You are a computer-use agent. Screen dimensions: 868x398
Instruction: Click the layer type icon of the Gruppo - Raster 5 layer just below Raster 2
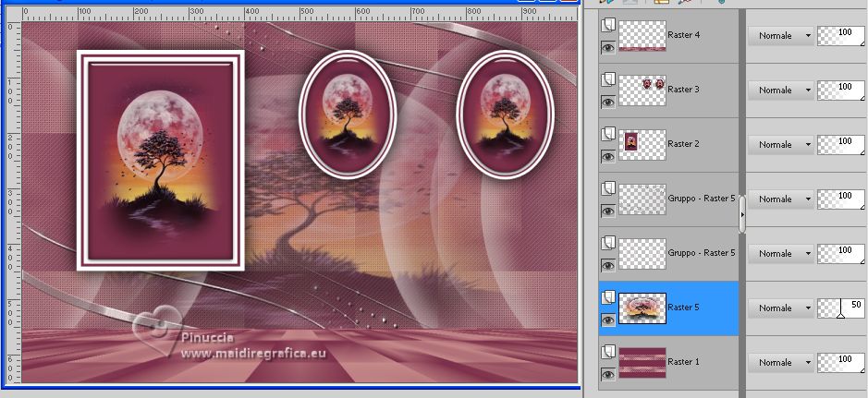pyautogui.click(x=608, y=188)
